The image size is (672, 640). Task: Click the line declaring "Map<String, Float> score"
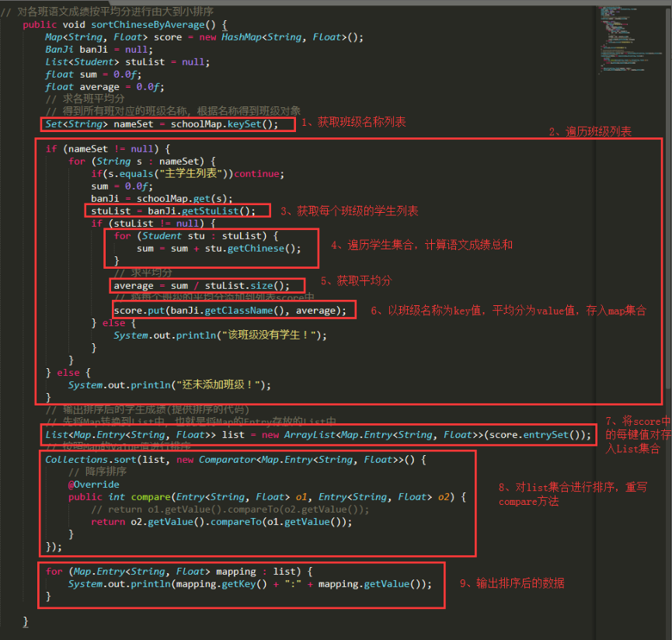[204, 37]
